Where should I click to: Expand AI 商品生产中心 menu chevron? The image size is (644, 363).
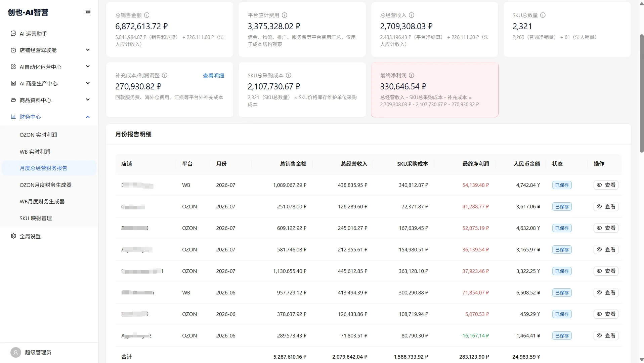88,83
